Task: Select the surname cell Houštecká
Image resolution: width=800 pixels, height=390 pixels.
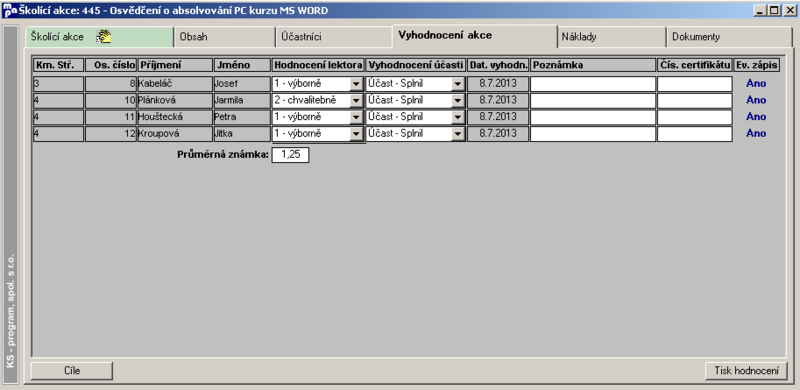Action: (x=175, y=117)
